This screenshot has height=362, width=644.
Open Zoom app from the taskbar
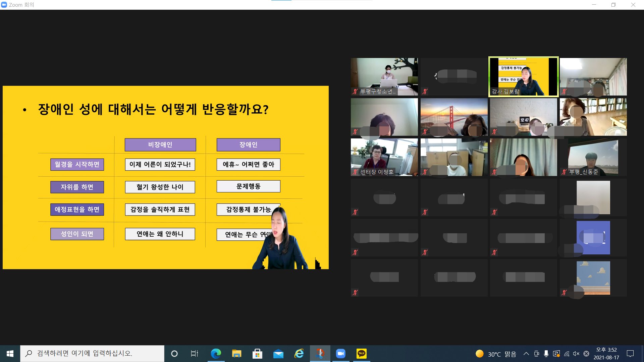341,354
